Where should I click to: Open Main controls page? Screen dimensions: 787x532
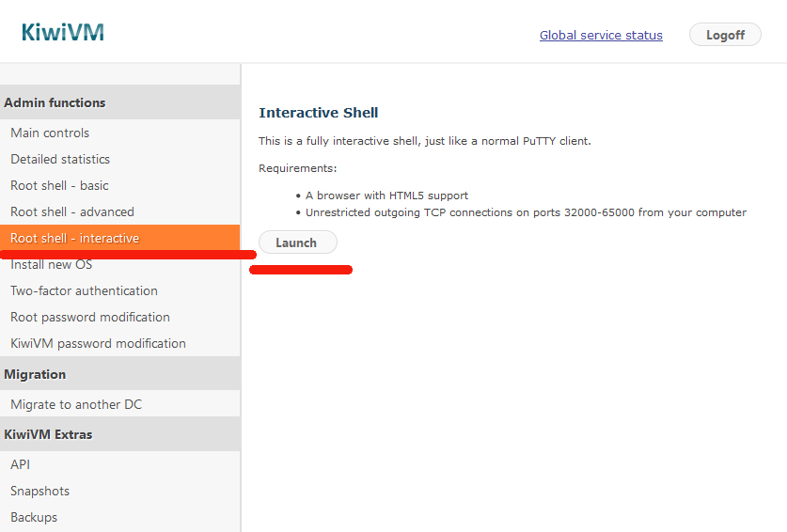tap(50, 133)
